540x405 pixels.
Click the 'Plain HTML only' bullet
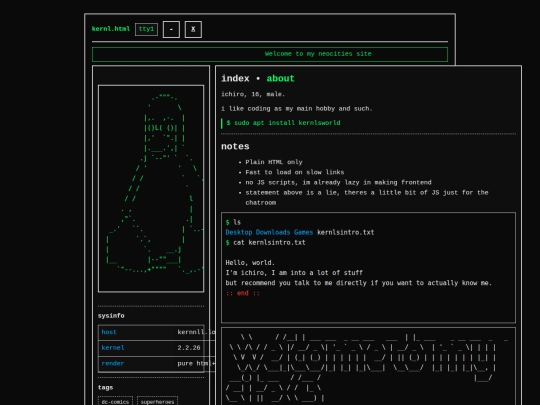[274, 162]
